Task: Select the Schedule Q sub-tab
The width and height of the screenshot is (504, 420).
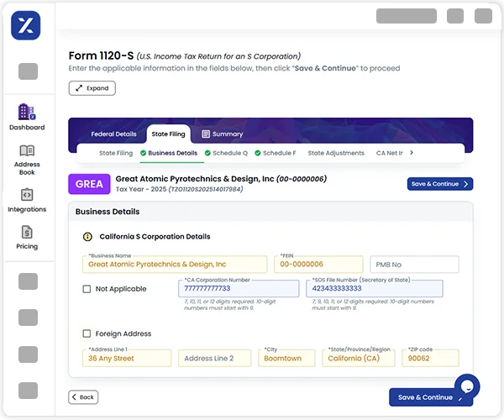Action: point(226,153)
